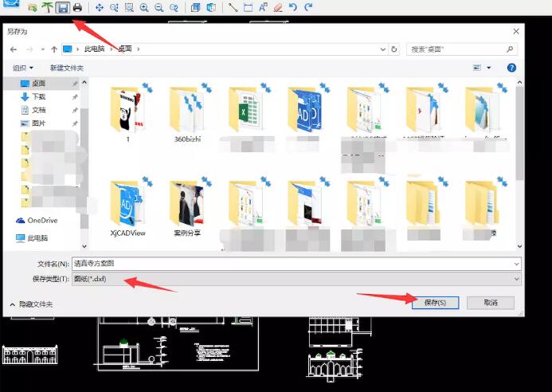The height and width of the screenshot is (392, 552).
Task: Click the undo arrow icon
Action: (293, 7)
